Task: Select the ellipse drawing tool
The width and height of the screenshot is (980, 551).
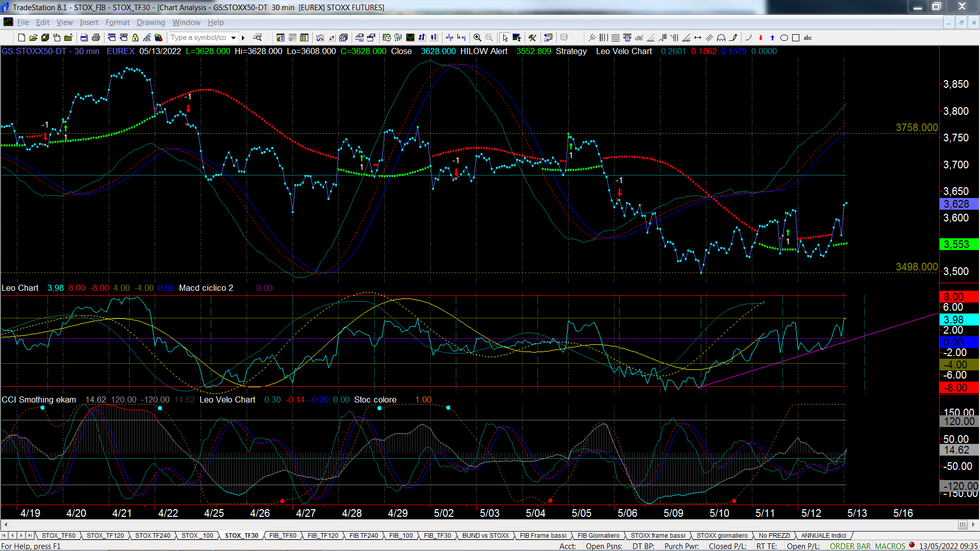Action: pos(784,38)
